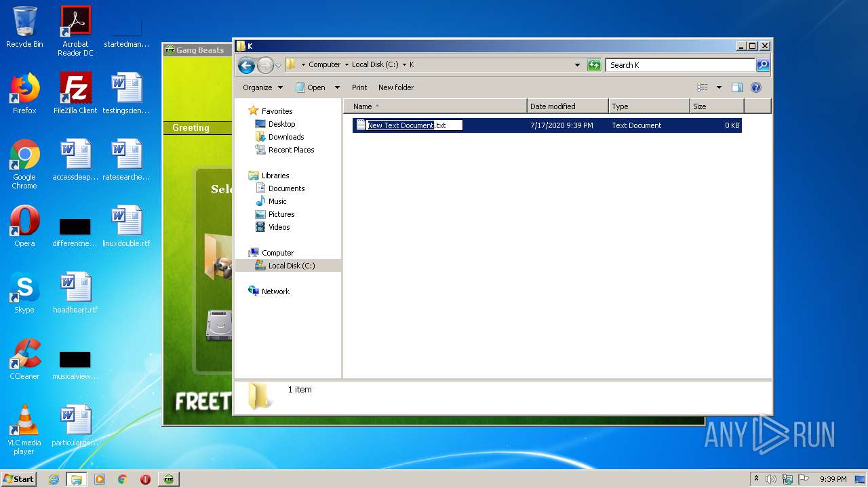868x488 pixels.
Task: Select the testingscien... Word document icon
Action: click(x=126, y=94)
